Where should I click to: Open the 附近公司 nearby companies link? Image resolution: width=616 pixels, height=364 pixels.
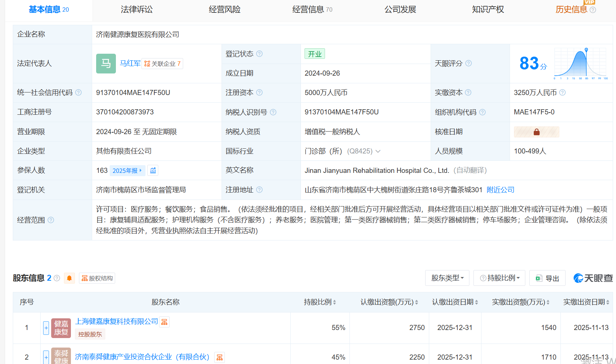tap(500, 190)
